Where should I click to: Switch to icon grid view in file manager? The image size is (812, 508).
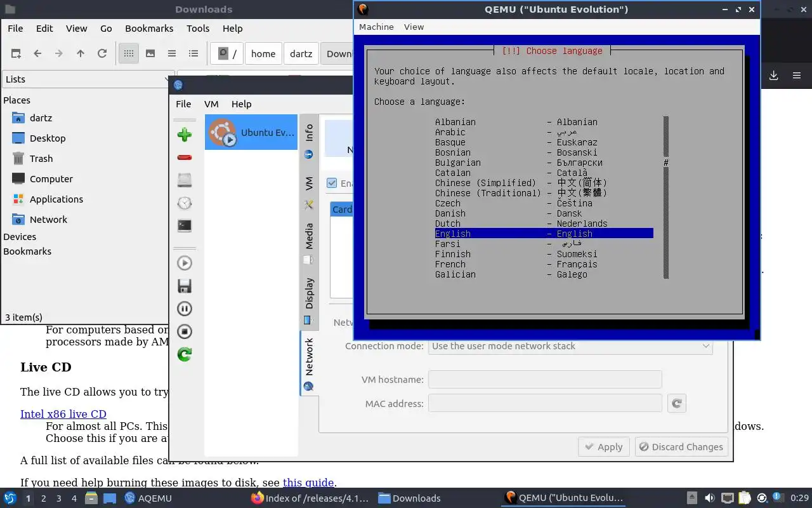point(129,53)
